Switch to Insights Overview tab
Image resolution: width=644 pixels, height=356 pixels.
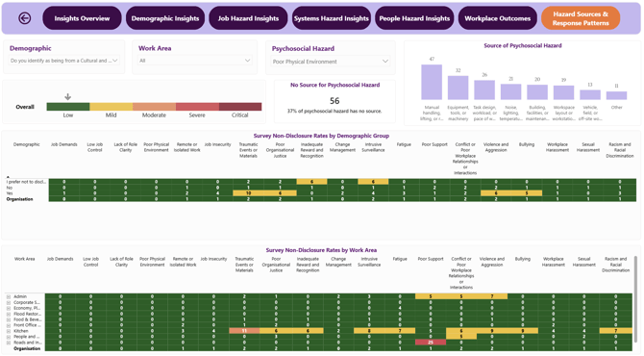(x=82, y=18)
